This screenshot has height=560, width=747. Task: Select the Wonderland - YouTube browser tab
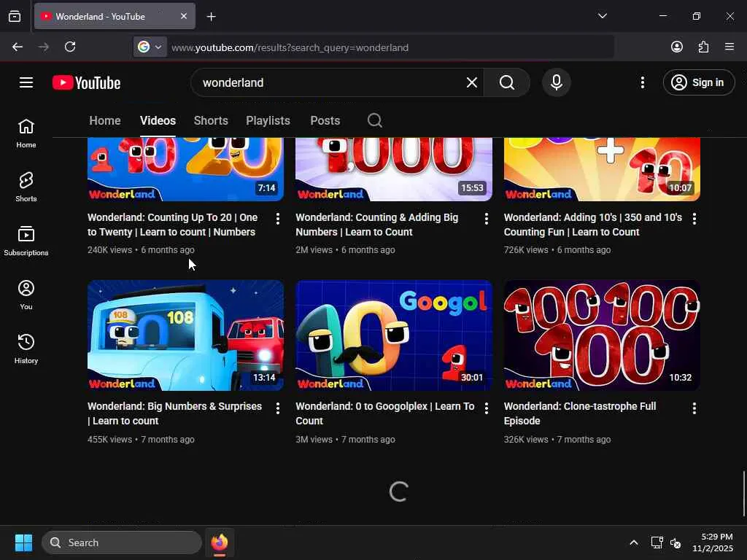[x=115, y=16]
